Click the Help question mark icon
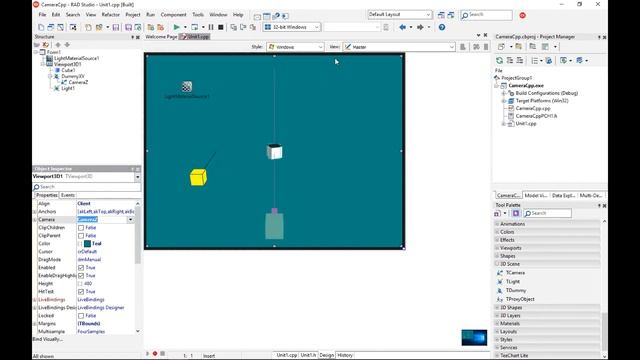Viewport: 640px width, 360px height. tap(442, 27)
